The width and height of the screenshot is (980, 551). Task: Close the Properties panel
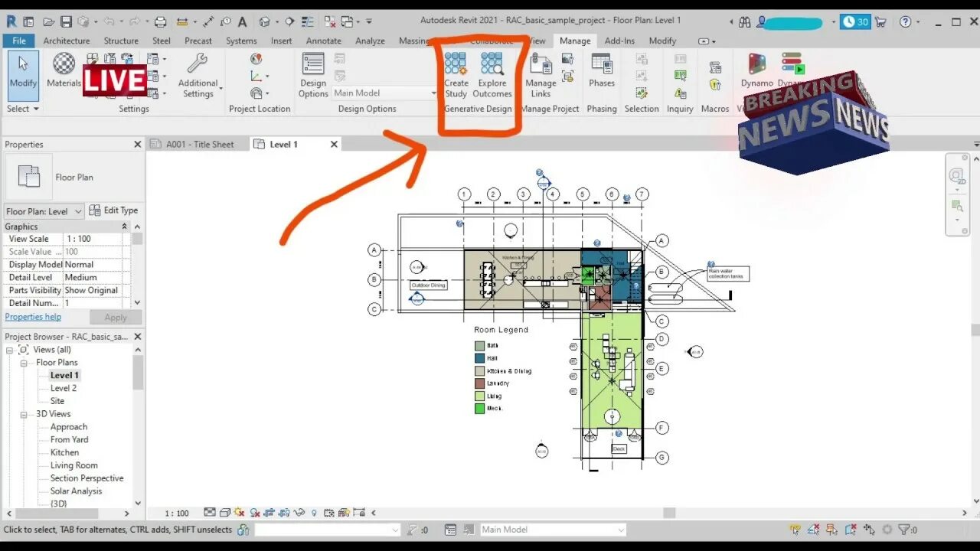[138, 144]
